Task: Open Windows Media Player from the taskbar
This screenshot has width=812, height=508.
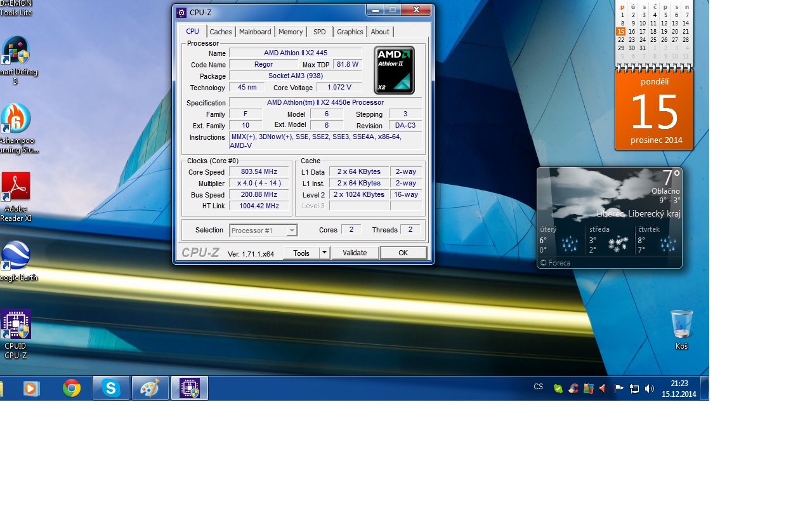Action: click(x=30, y=388)
